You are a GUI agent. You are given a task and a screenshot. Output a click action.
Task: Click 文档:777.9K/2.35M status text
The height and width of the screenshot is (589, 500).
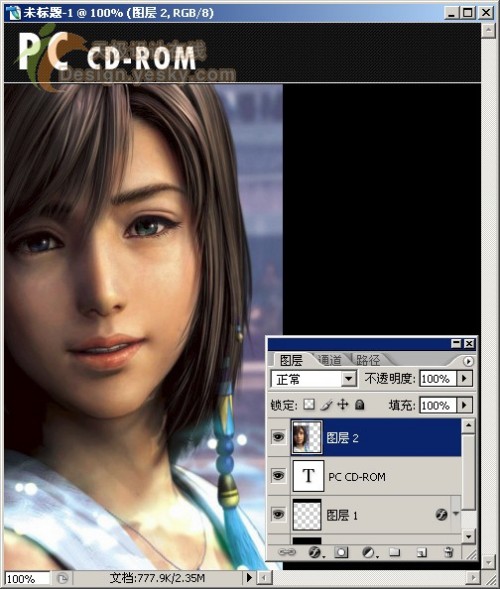157,577
